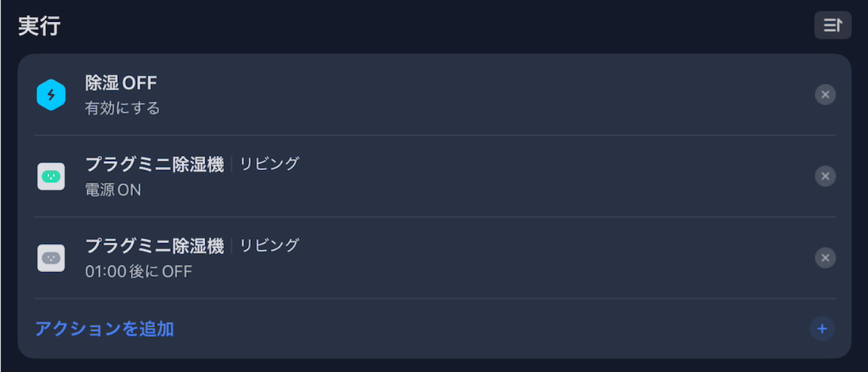Image resolution: width=868 pixels, height=372 pixels.
Task: Edit the 電源 ON state
Action: (x=113, y=190)
